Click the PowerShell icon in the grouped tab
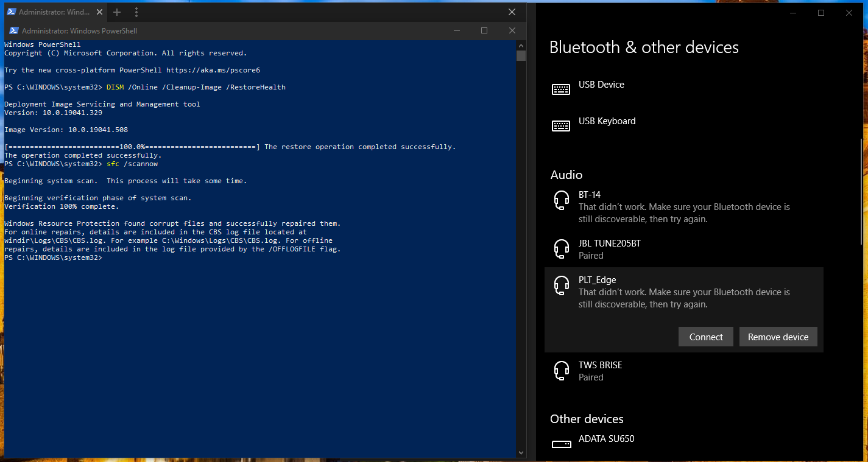This screenshot has width=868, height=462. [x=11, y=12]
